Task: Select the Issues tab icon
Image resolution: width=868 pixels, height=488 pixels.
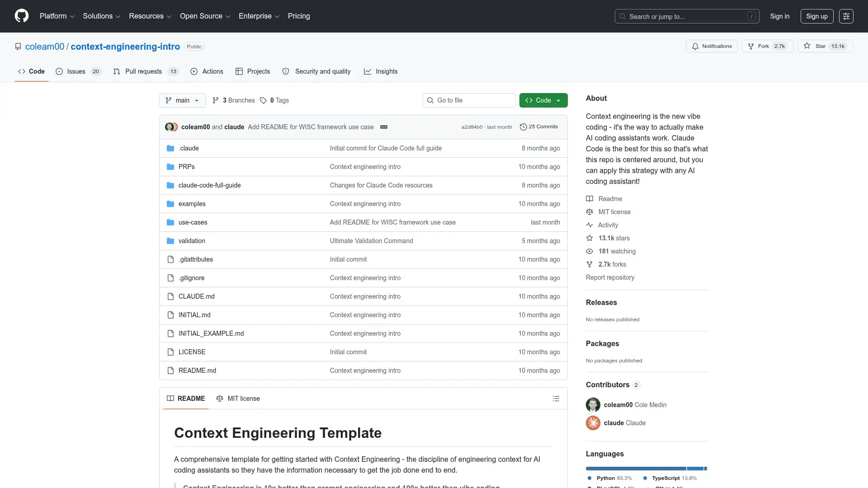Action: 59,71
